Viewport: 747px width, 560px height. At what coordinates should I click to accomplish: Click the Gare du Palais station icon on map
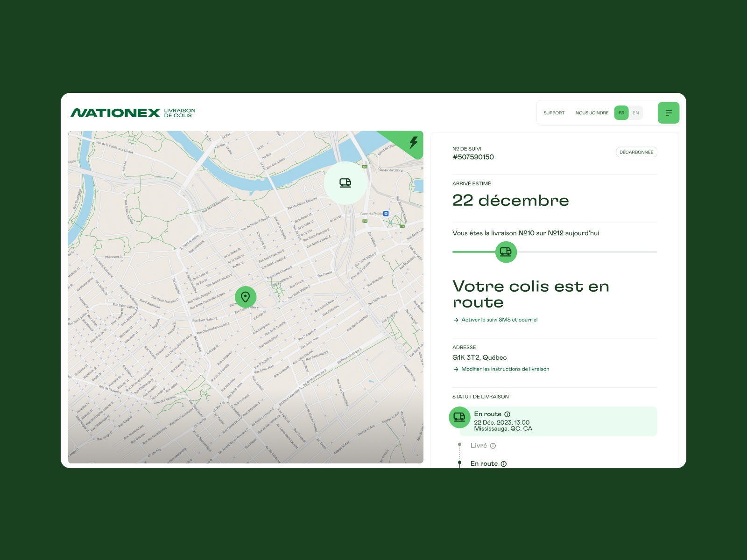385,214
